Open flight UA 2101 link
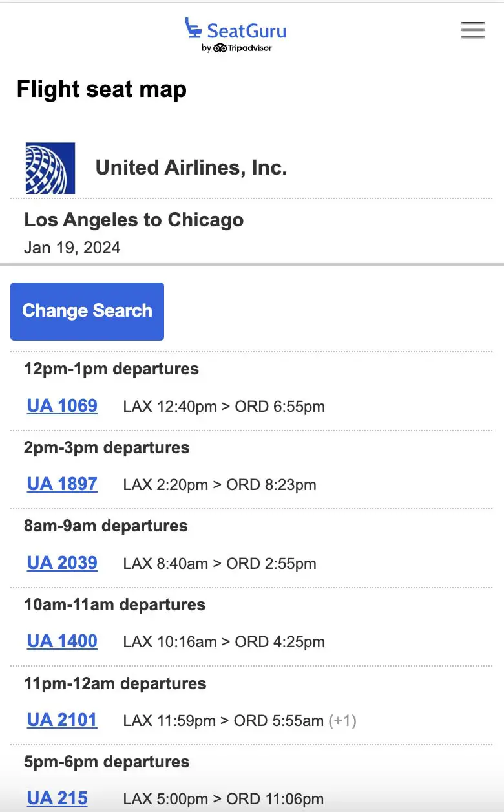504x812 pixels. pos(62,720)
